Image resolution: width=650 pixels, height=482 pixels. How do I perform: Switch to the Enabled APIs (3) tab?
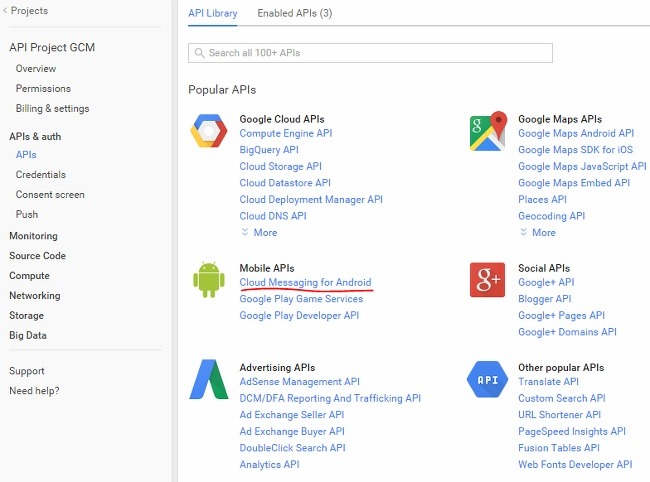point(295,13)
